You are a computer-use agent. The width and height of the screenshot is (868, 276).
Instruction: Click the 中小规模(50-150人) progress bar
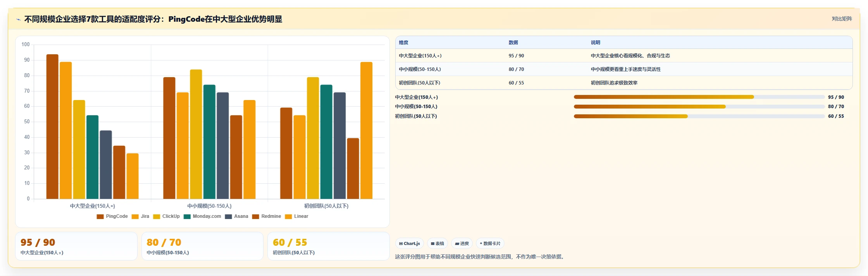point(699,107)
